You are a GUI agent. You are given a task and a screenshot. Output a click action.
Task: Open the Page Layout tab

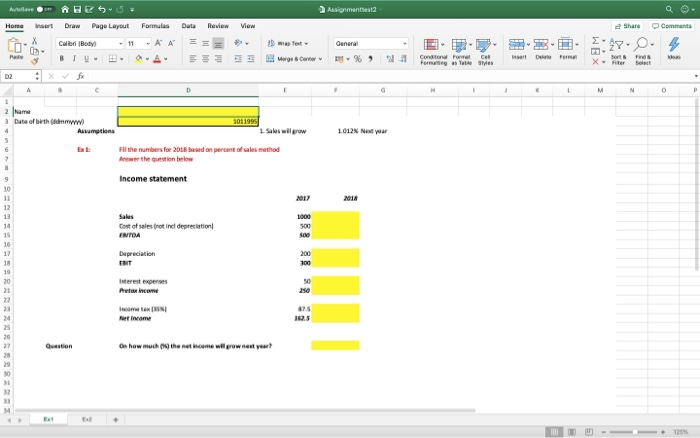[x=110, y=26]
